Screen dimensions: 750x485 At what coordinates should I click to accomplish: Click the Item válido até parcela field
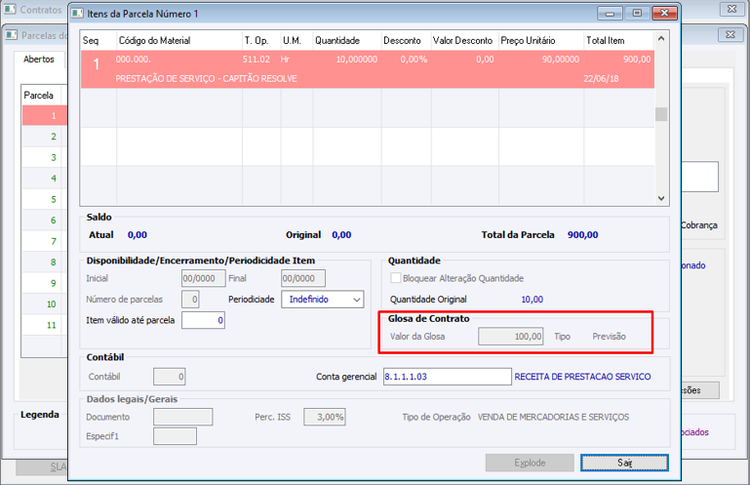(203, 320)
